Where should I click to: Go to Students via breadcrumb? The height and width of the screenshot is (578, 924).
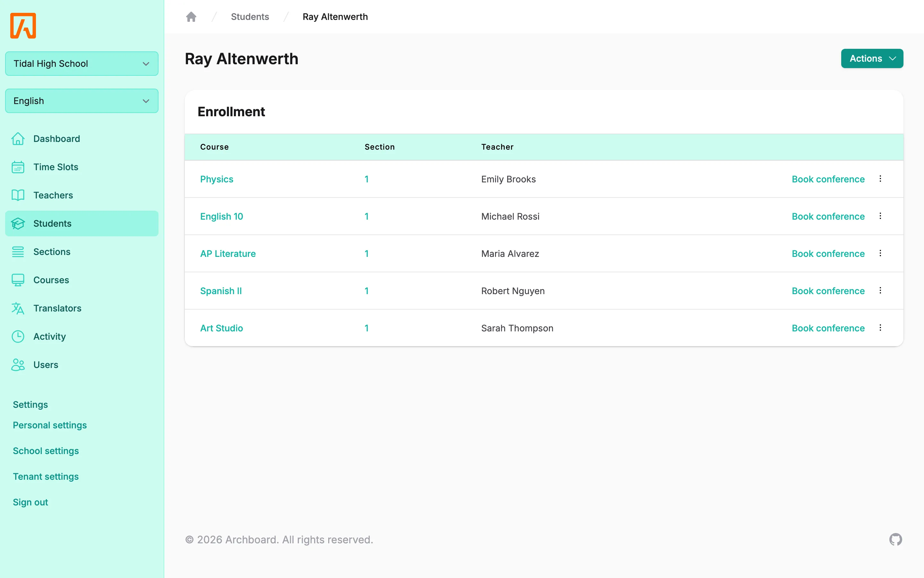[x=250, y=17]
